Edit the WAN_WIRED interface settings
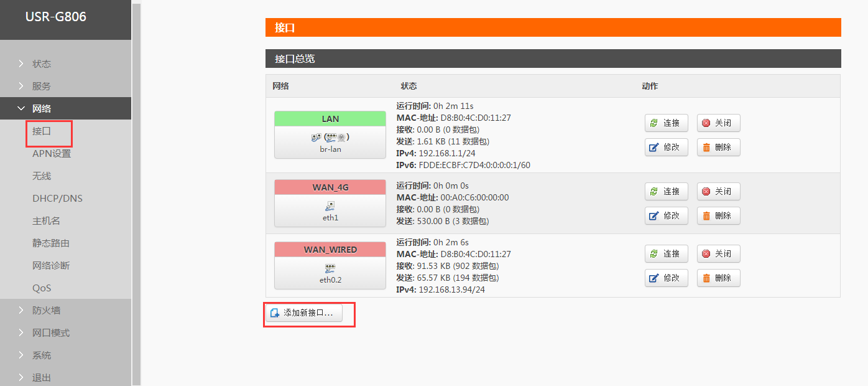868x386 pixels. [666, 278]
